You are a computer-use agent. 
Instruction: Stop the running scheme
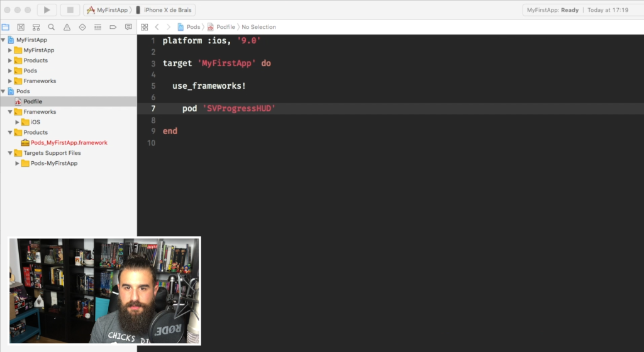point(70,10)
